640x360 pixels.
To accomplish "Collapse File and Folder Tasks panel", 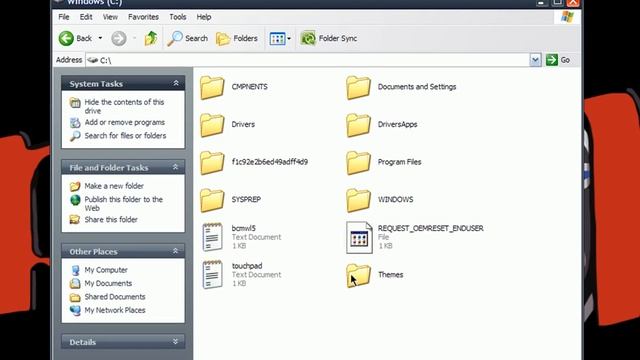I will point(176,167).
